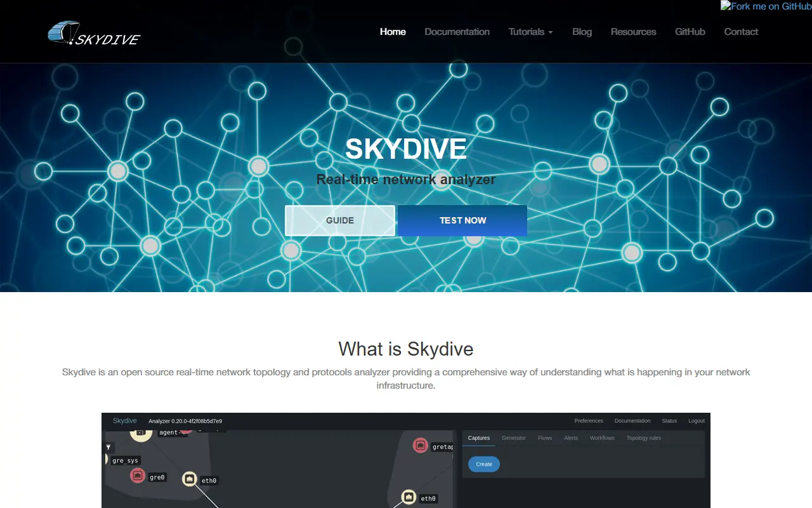Image resolution: width=812 pixels, height=508 pixels.
Task: Expand the Tutorials dropdown menu
Action: pyautogui.click(x=530, y=32)
